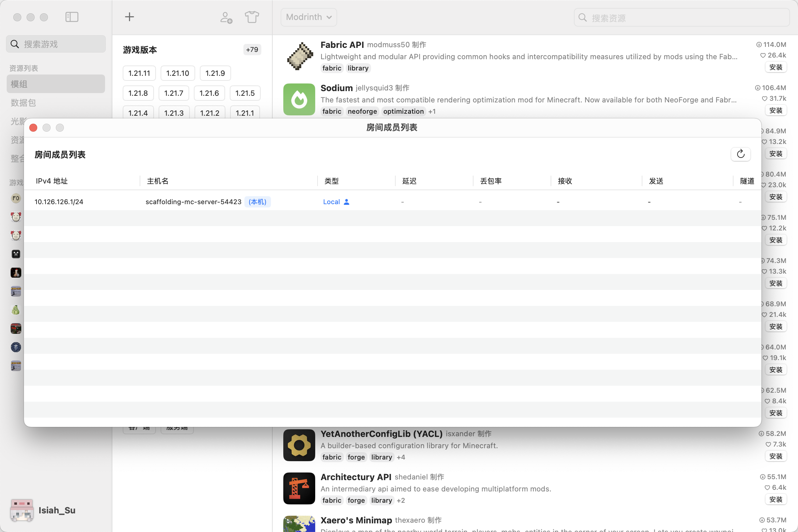Click the plus add game icon
798x532 pixels.
(129, 17)
